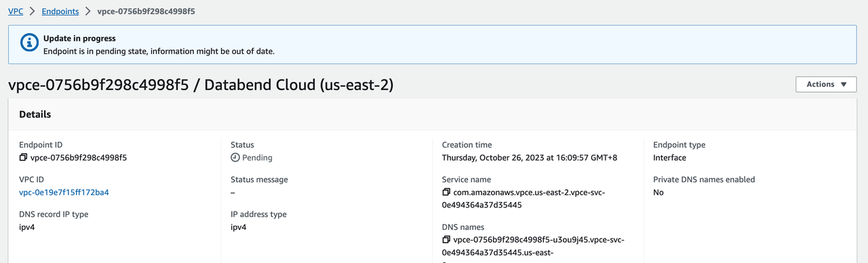
Task: Open VPC vpc-0e19e7f15ff172ba4 link
Action: [64, 193]
